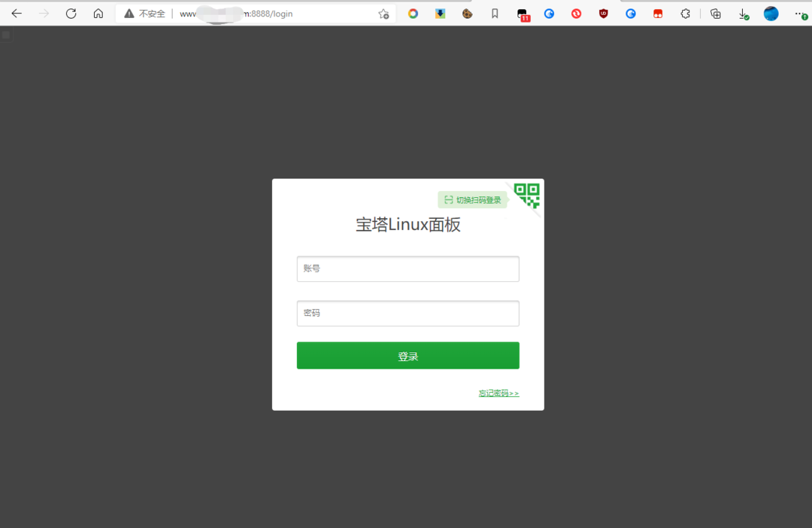Open the uBlock Origin shield icon

[x=603, y=14]
